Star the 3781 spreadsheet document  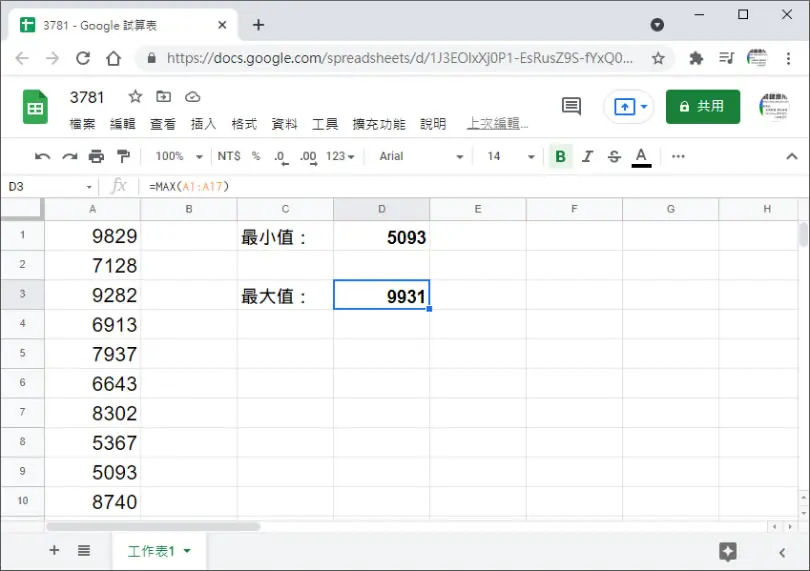135,97
